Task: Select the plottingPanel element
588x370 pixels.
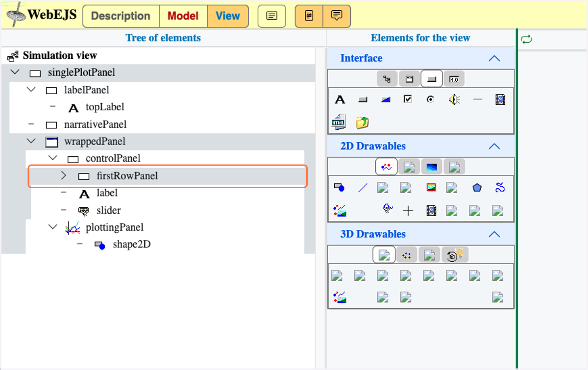Action: coord(115,227)
